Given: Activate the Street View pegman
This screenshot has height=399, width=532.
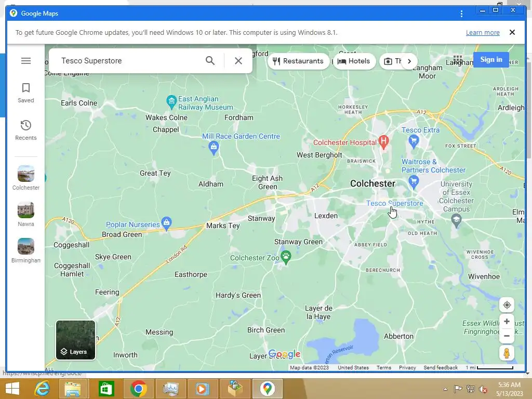Looking at the screenshot, I should [507, 353].
